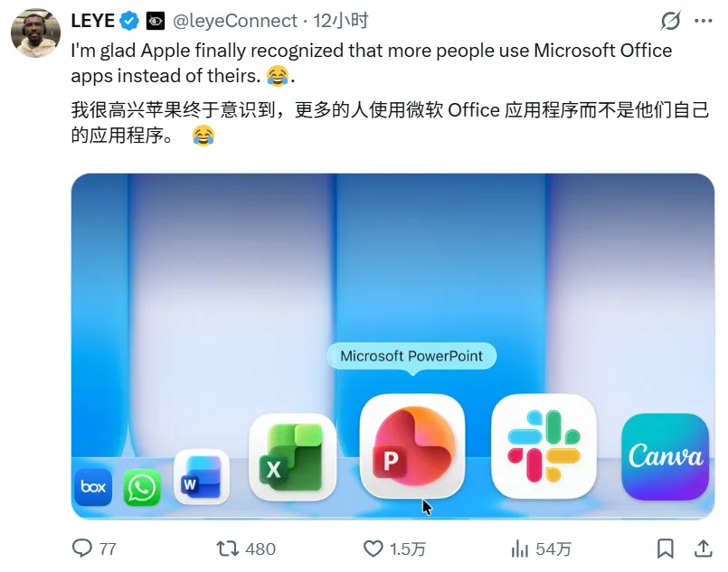Open the Canva app icon
This screenshot has width=728, height=572.
point(666,457)
